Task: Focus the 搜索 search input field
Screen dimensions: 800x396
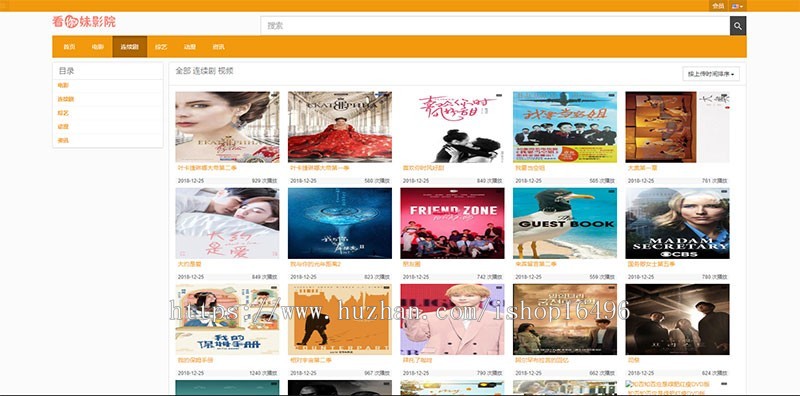Action: pos(495,26)
